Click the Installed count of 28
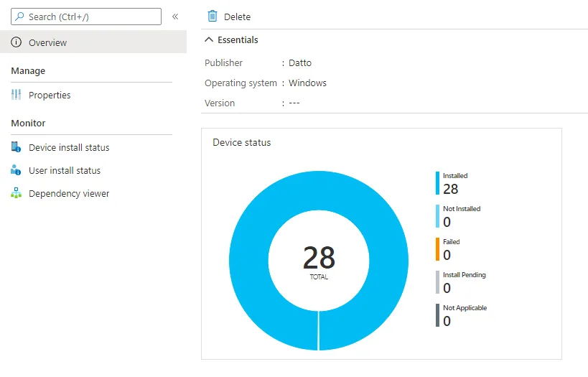 (450, 189)
